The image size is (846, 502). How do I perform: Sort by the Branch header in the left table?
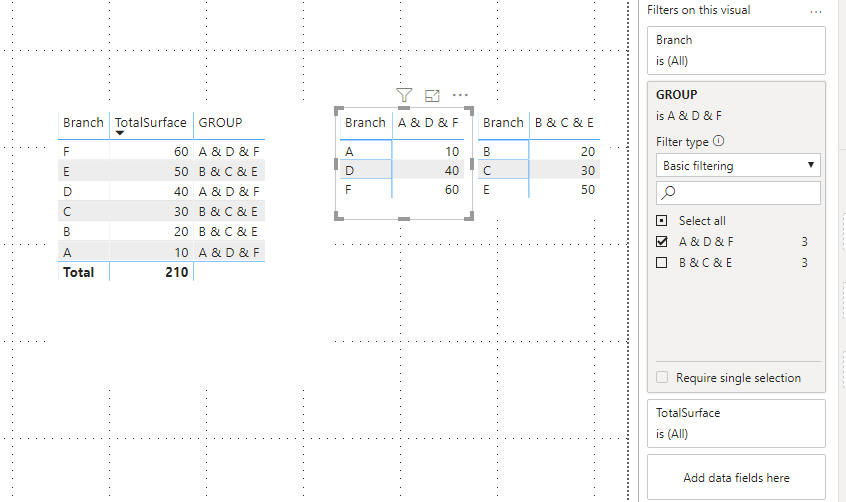click(x=83, y=123)
